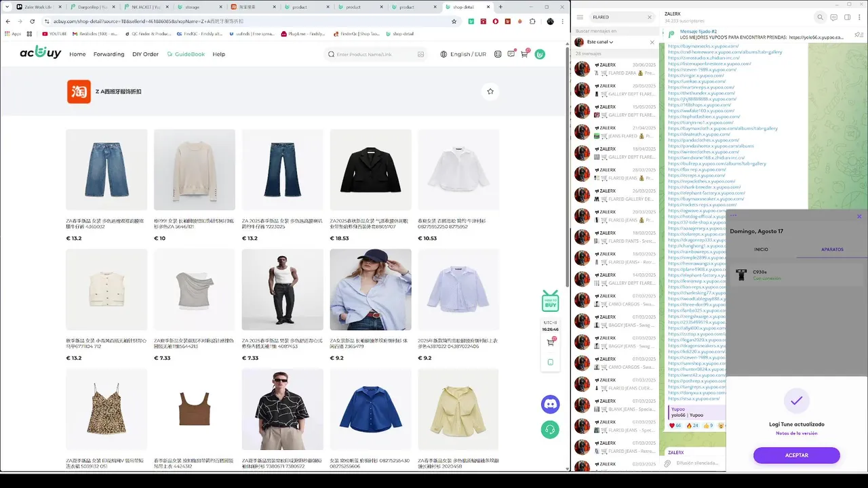The image size is (868, 488).
Task: Open the Forwarding menu item
Action: 108,54
